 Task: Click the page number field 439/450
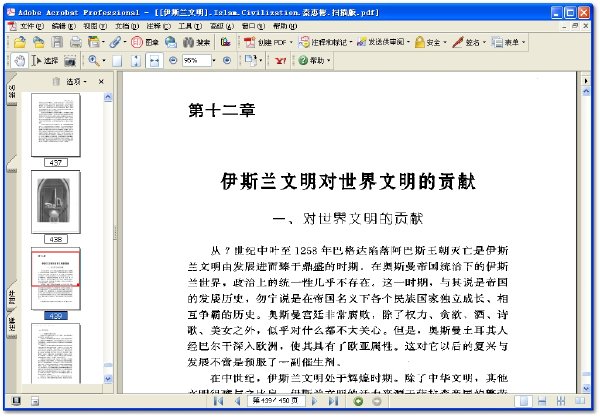(276, 401)
